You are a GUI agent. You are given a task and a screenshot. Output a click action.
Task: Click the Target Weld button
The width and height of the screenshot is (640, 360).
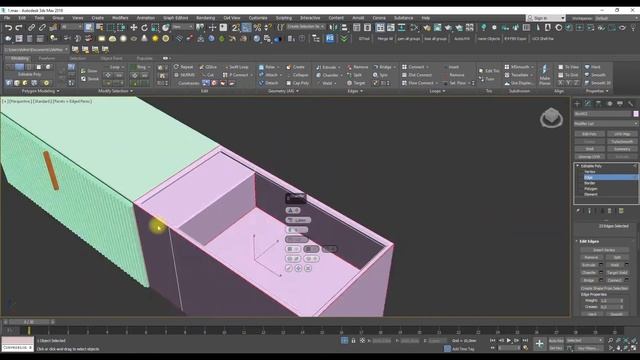(x=617, y=272)
